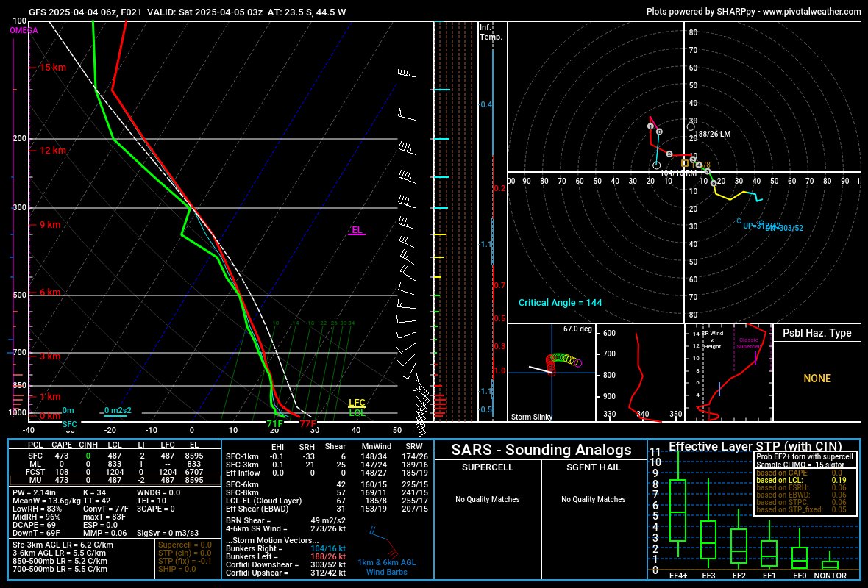Click the MU parcel row label

tap(35, 480)
